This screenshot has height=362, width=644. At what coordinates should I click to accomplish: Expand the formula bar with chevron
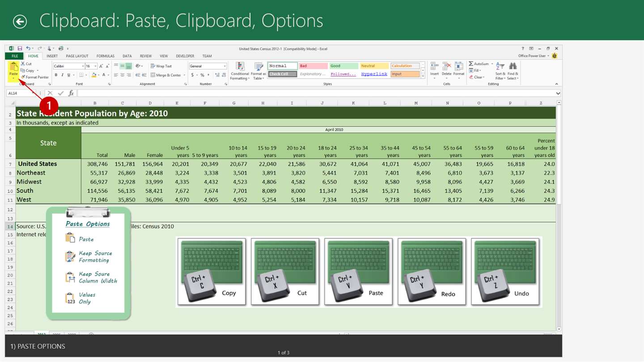click(x=558, y=93)
